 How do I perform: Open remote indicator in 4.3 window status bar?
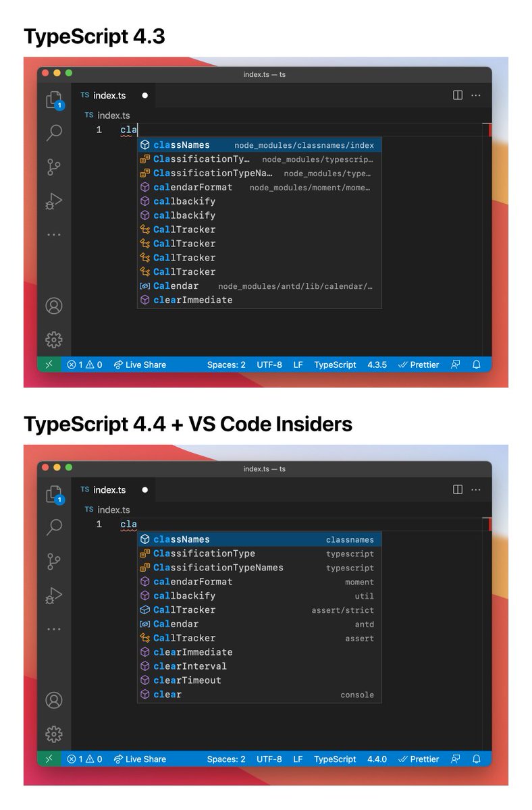(x=48, y=364)
